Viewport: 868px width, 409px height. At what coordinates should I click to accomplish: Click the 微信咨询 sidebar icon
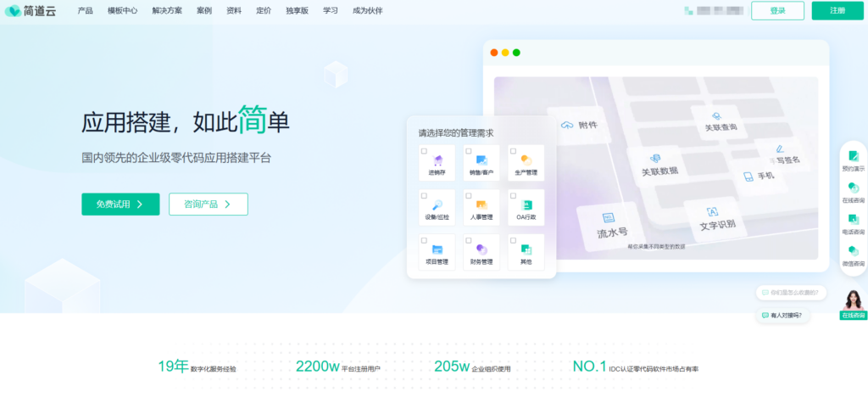click(x=854, y=251)
